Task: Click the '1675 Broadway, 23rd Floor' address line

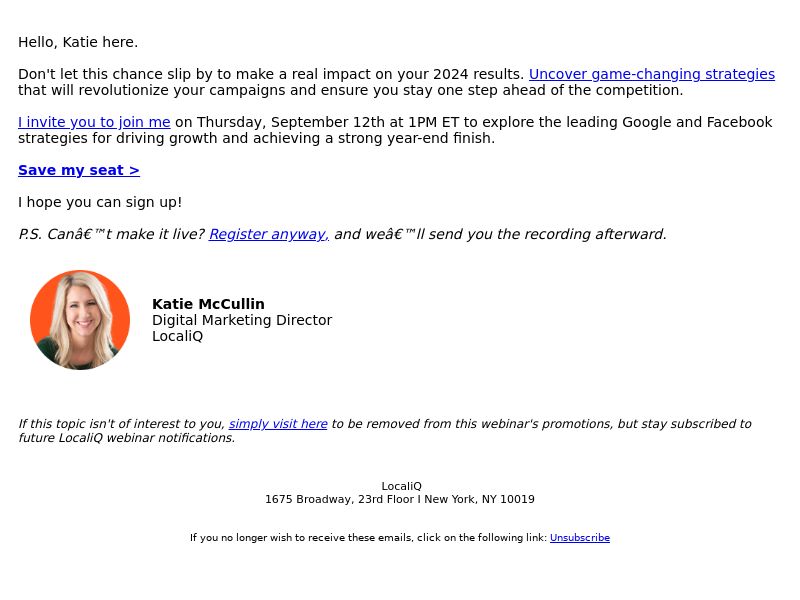Action: pos(399,499)
